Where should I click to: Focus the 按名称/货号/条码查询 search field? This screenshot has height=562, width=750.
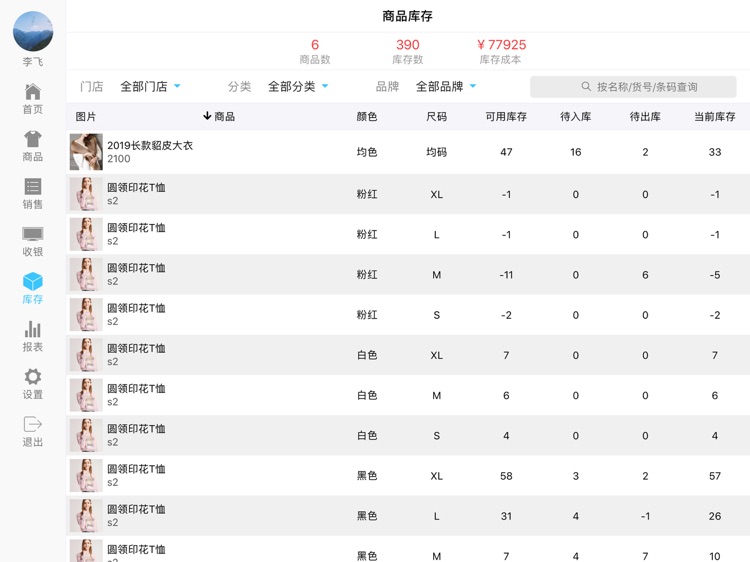tap(633, 87)
